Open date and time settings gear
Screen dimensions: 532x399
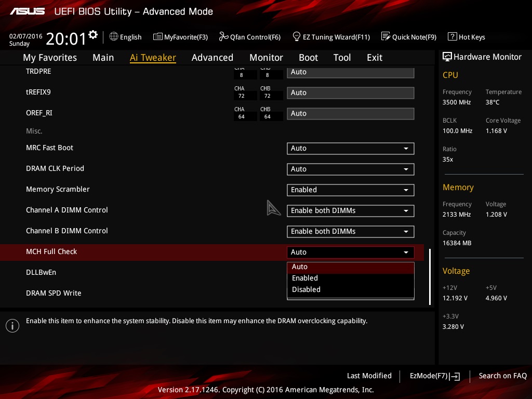tap(93, 35)
